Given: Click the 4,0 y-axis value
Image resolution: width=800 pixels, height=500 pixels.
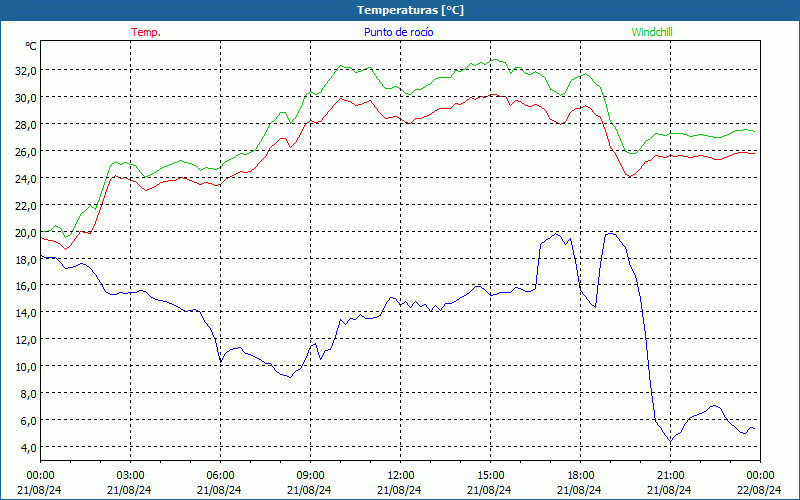Looking at the screenshot, I should [x=28, y=448].
